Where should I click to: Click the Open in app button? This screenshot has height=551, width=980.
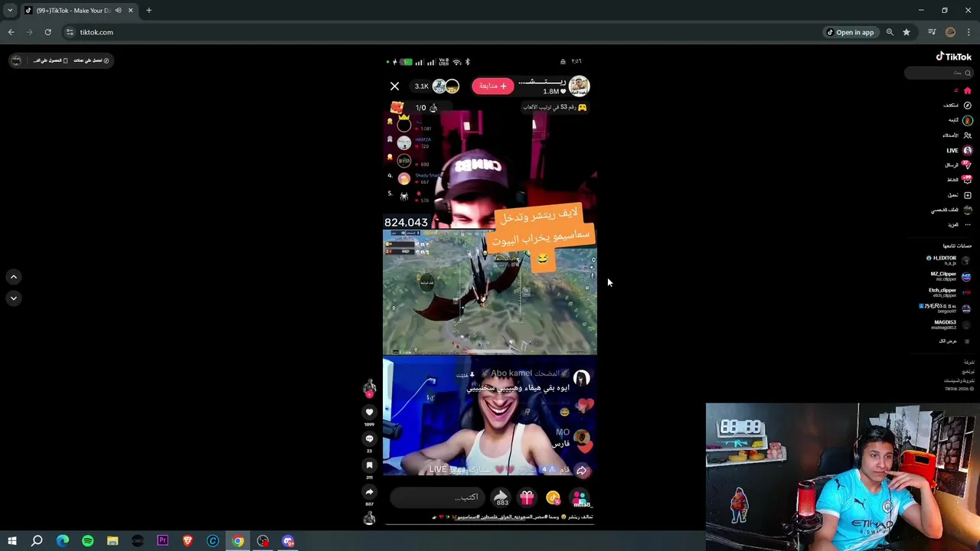(x=850, y=32)
